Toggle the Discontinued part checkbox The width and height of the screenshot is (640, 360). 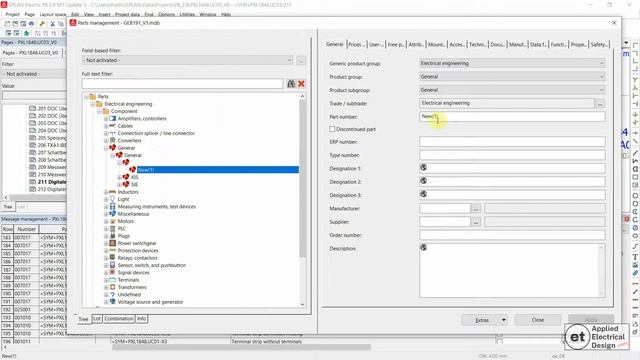click(x=332, y=129)
